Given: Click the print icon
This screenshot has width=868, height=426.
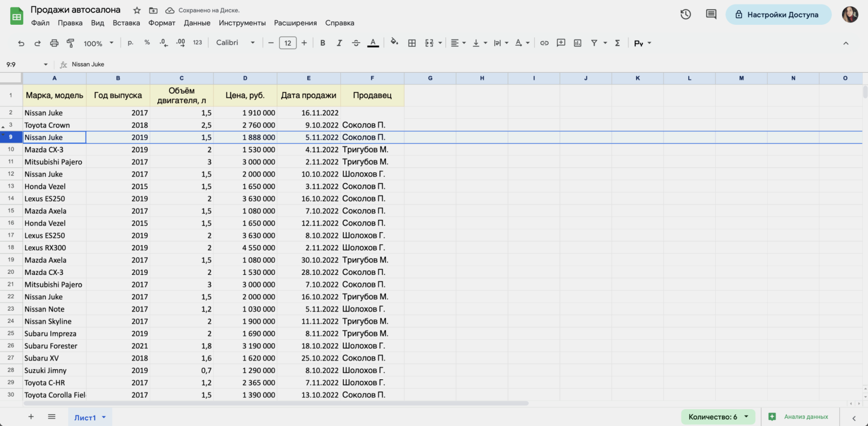Looking at the screenshot, I should pos(54,43).
